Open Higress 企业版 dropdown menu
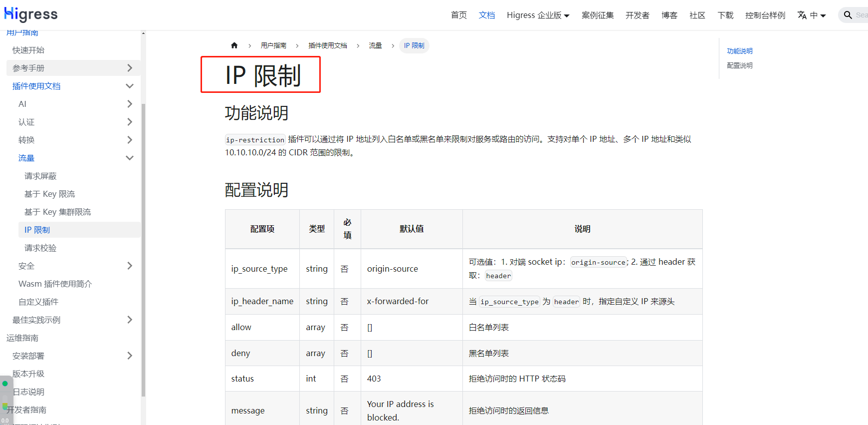The image size is (868, 425). [538, 15]
